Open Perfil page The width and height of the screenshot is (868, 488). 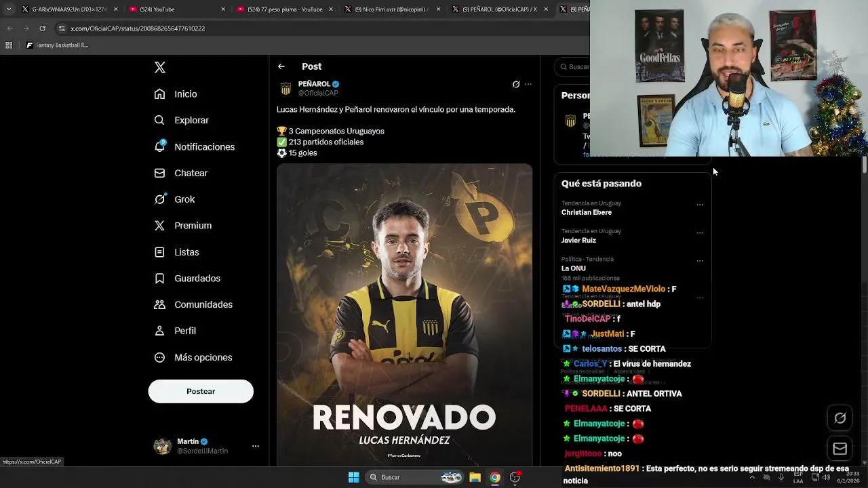175,331
